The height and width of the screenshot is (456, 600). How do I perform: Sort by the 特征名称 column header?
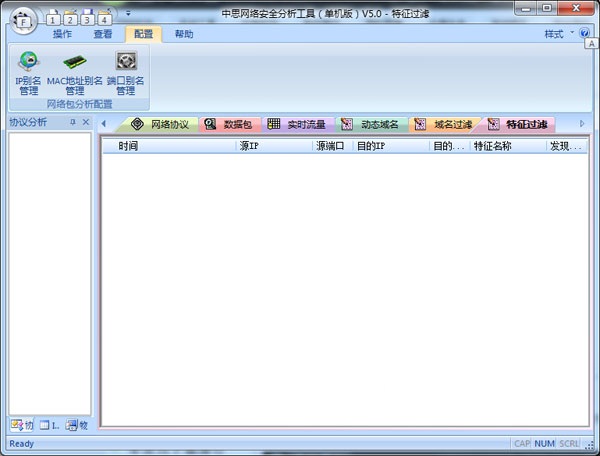click(509, 146)
